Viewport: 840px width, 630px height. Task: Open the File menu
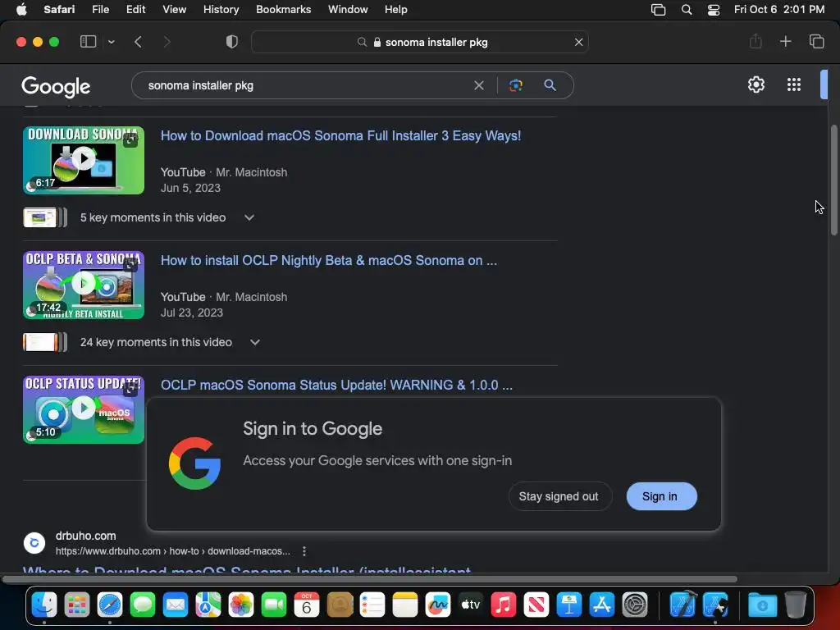point(100,9)
